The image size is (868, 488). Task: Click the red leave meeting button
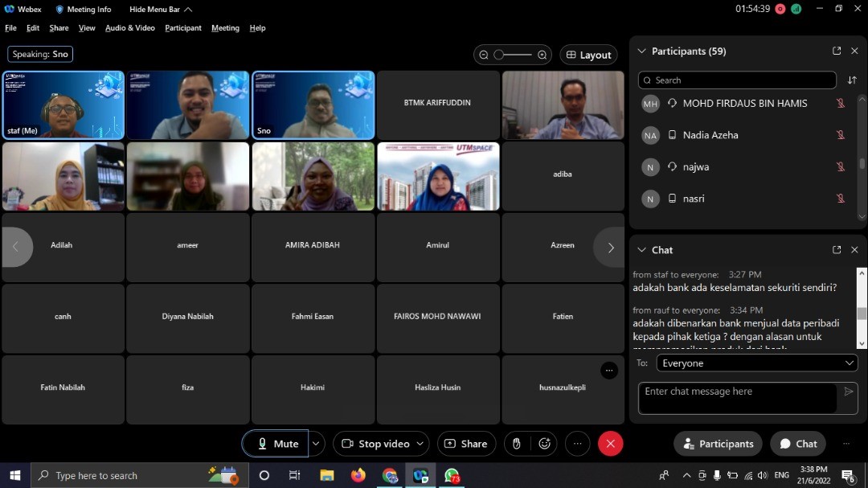pyautogui.click(x=610, y=444)
